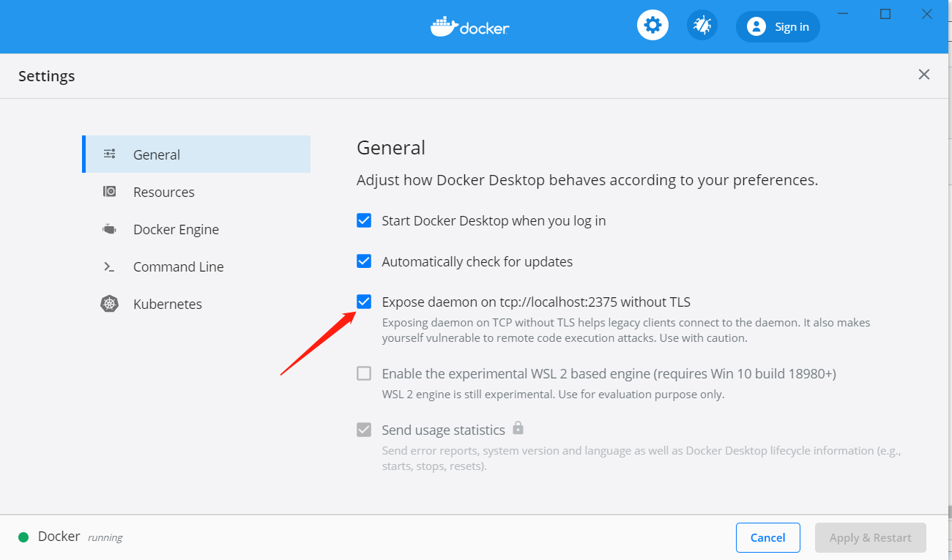Click the Docker Engine icon
The image size is (952, 560).
coord(110,229)
